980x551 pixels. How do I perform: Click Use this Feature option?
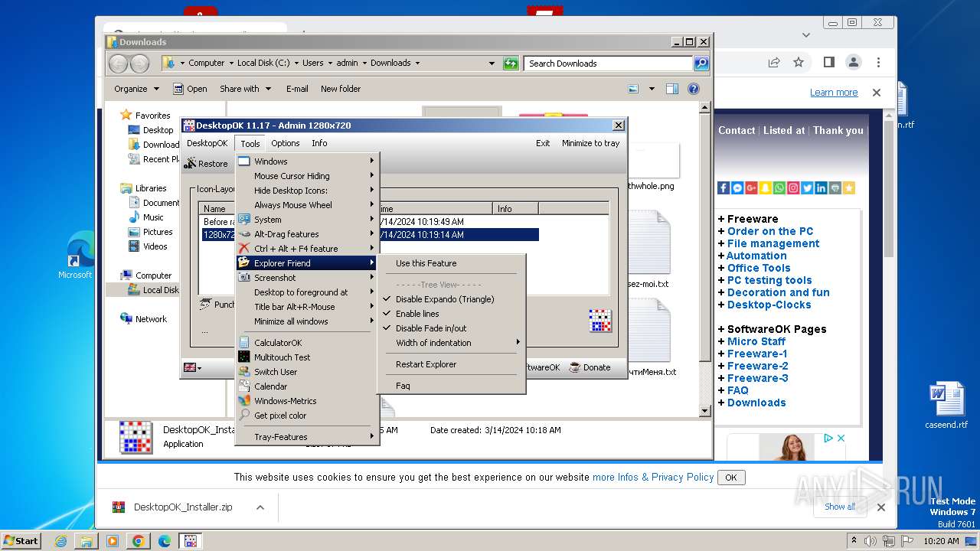(452, 263)
